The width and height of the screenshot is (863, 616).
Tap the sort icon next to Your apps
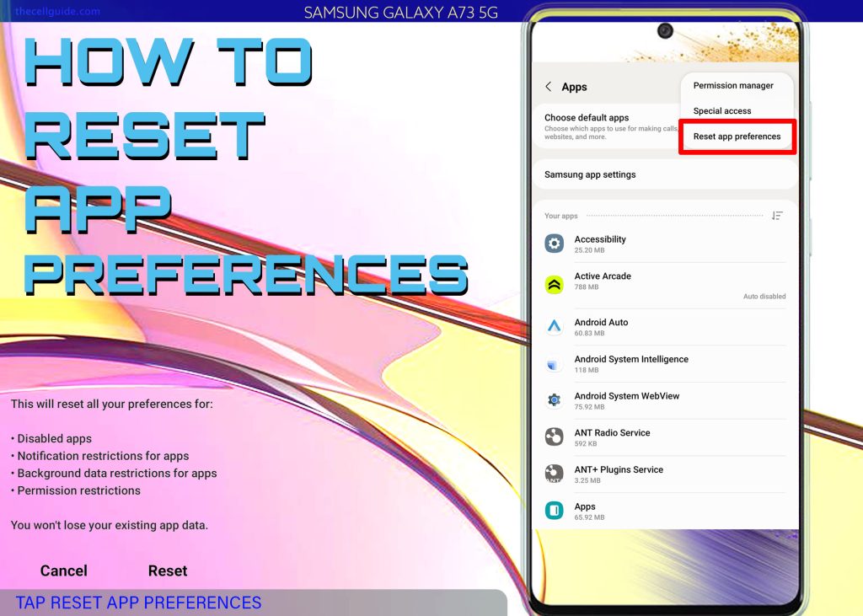(777, 216)
